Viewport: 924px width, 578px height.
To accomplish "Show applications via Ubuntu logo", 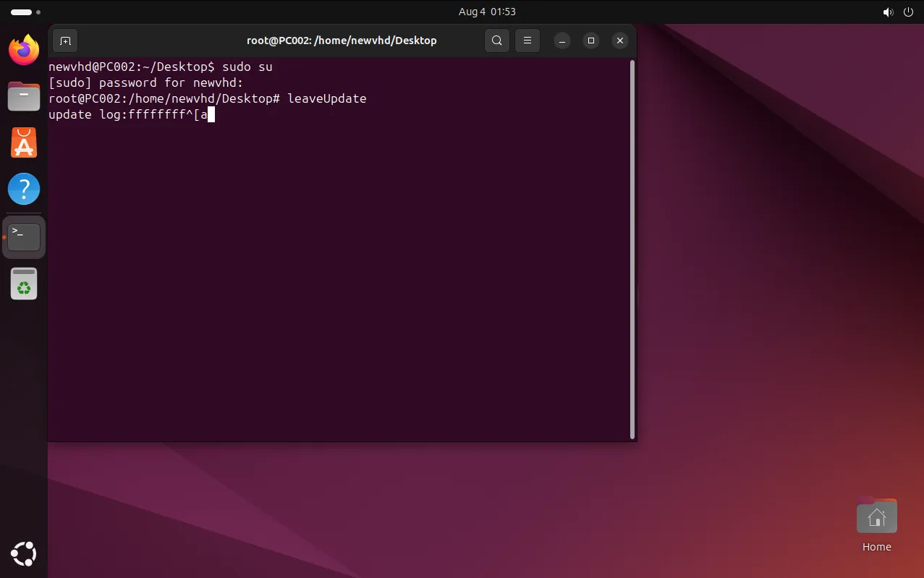I will (24, 553).
